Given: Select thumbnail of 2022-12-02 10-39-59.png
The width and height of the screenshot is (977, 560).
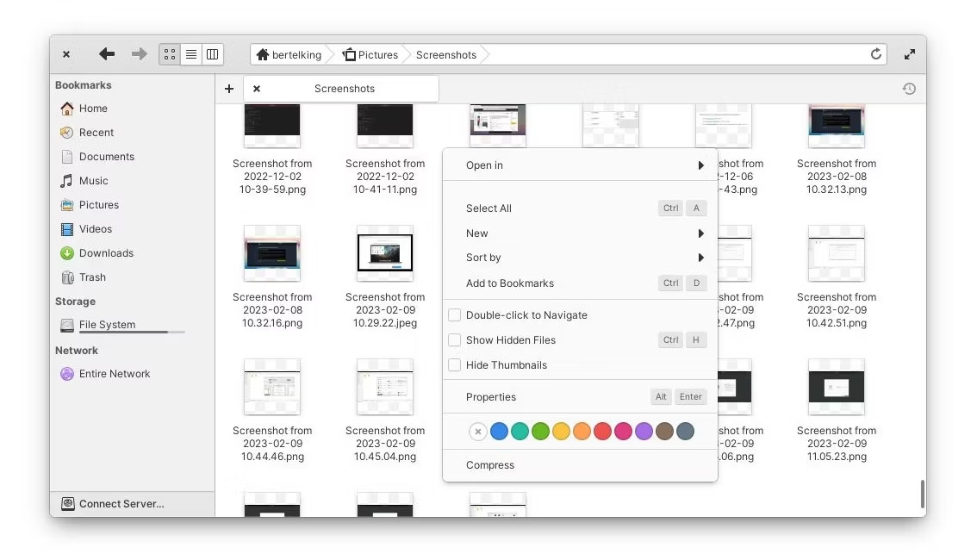Looking at the screenshot, I should 272,125.
